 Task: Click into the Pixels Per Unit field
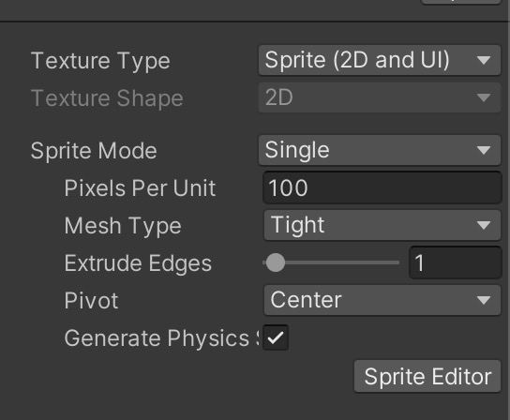tap(382, 187)
